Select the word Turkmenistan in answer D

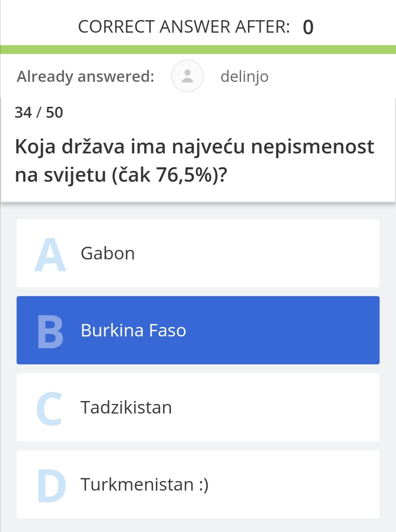pos(137,485)
